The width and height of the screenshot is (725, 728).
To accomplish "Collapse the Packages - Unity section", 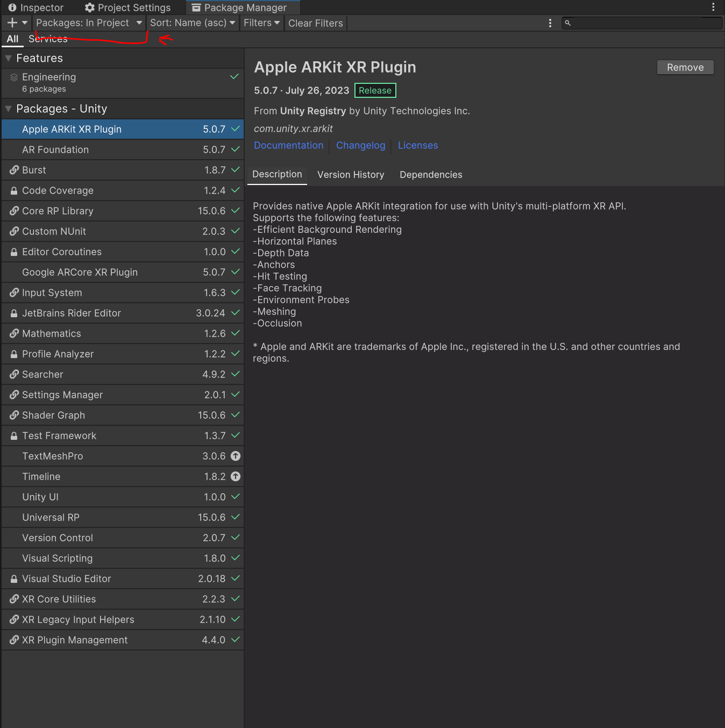I will pyautogui.click(x=9, y=109).
